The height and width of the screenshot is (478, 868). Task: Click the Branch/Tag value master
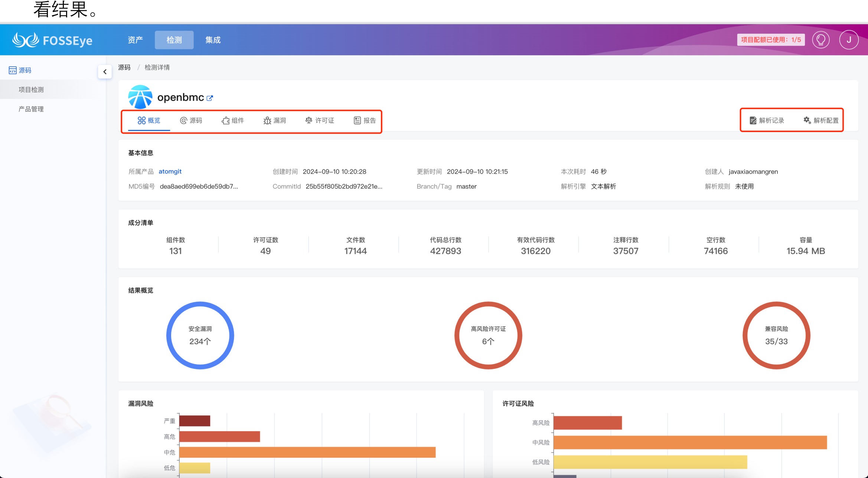pos(466,186)
